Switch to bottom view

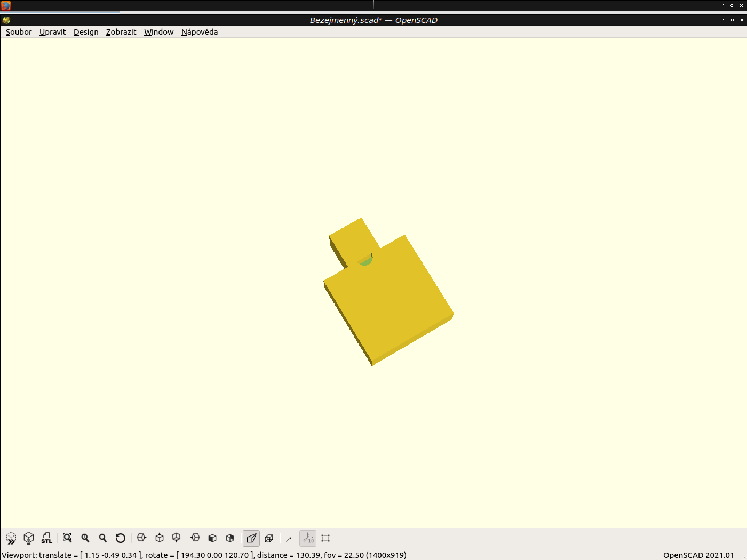(x=176, y=538)
